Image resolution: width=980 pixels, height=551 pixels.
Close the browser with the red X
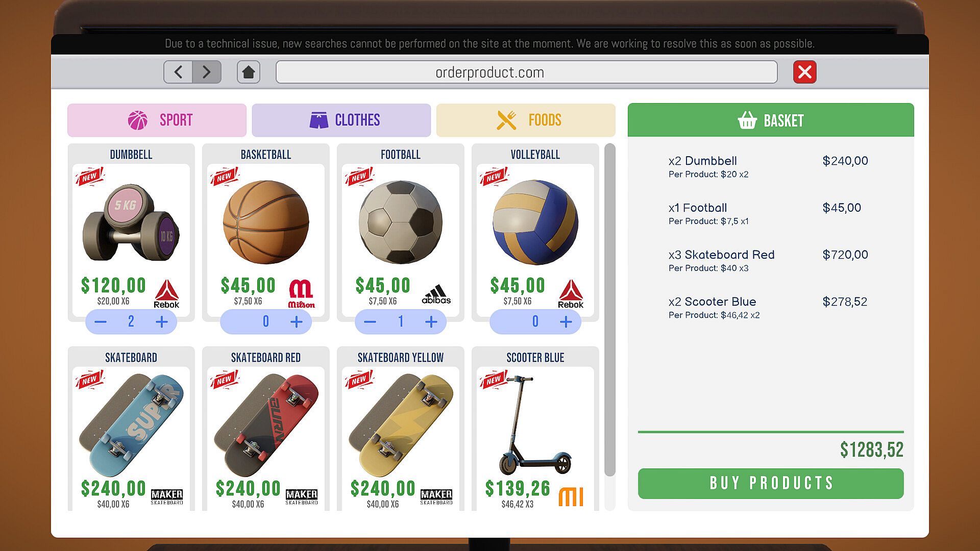805,72
